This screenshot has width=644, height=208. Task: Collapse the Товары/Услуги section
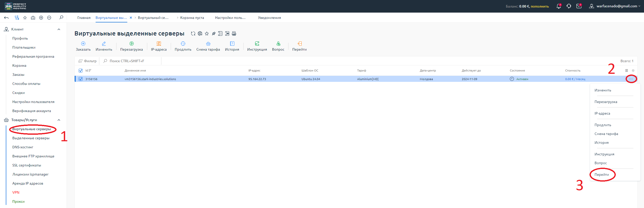pyautogui.click(x=59, y=120)
